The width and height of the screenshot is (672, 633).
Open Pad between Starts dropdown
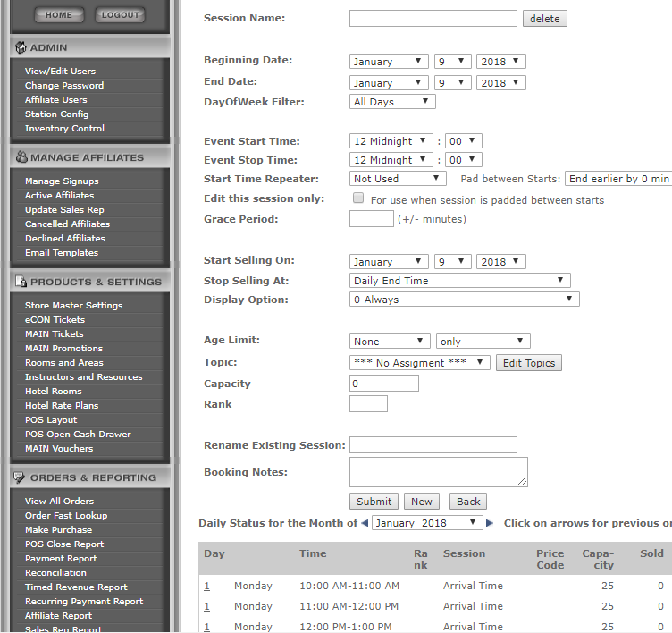(618, 179)
